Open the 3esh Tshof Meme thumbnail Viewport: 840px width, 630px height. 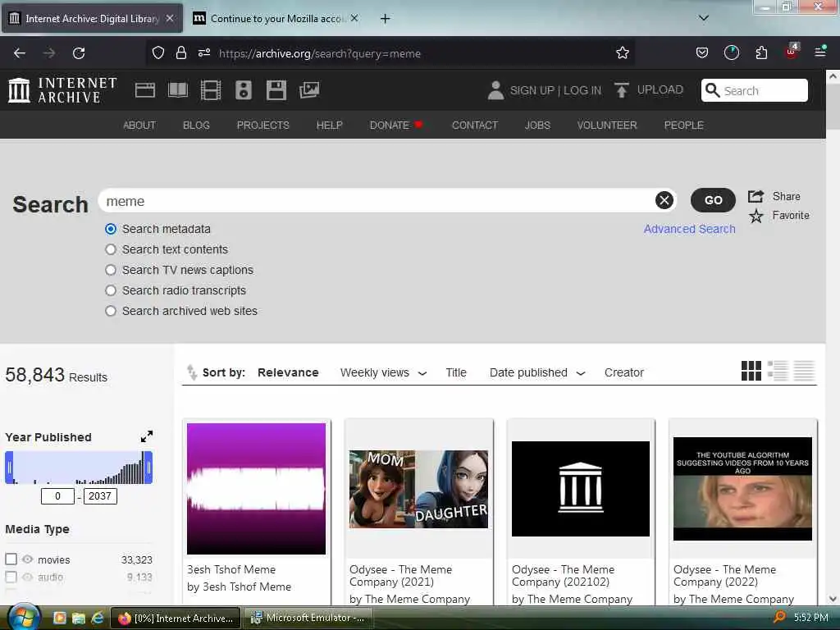(x=256, y=489)
